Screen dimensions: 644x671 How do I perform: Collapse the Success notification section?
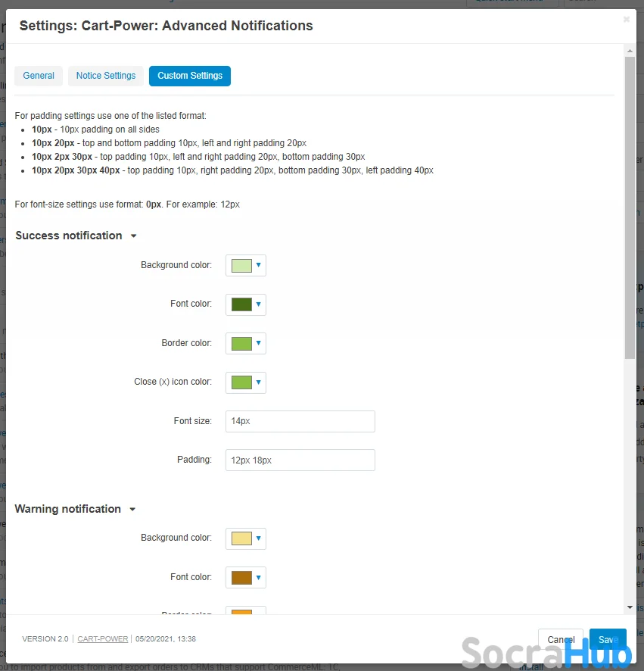click(134, 236)
